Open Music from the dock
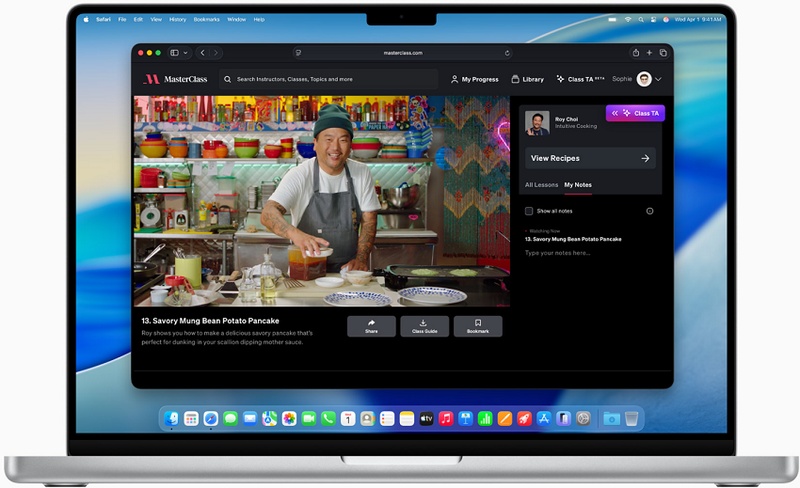800x488 pixels. (x=446, y=419)
